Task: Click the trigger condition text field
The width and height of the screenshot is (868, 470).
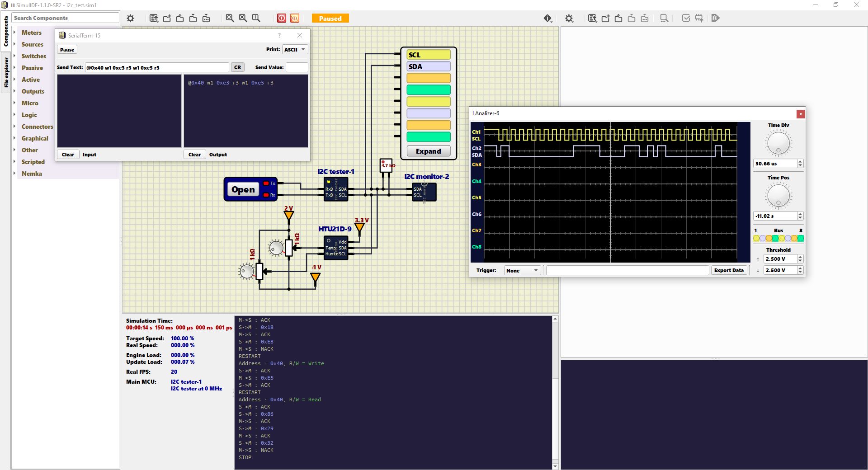Action: pos(627,270)
